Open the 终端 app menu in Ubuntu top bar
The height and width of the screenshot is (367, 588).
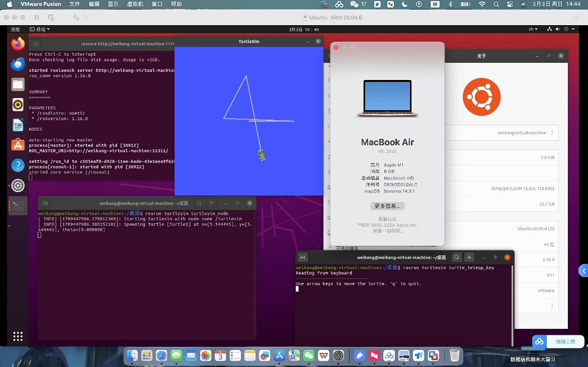(40, 29)
